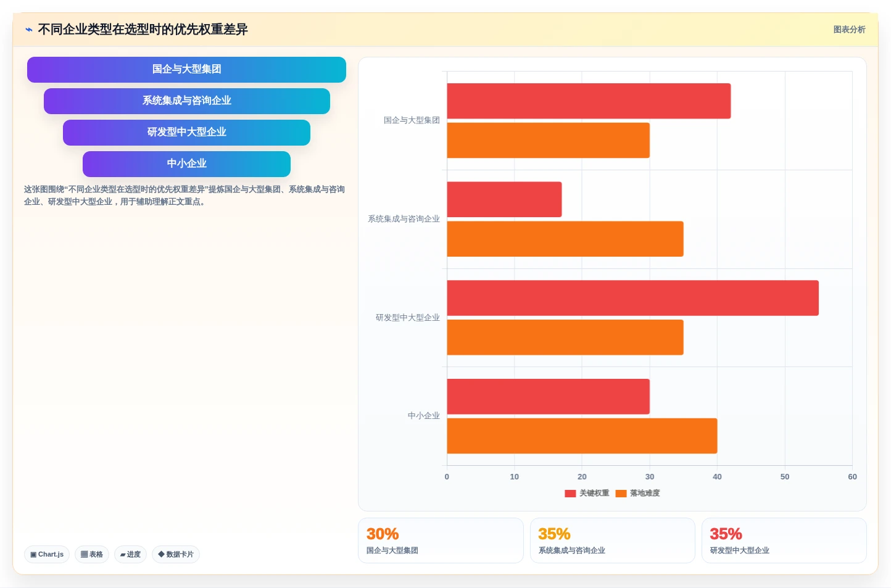The height and width of the screenshot is (588, 891).
Task: Click orange bar for 系统集成与咨询企业
Action: click(565, 239)
